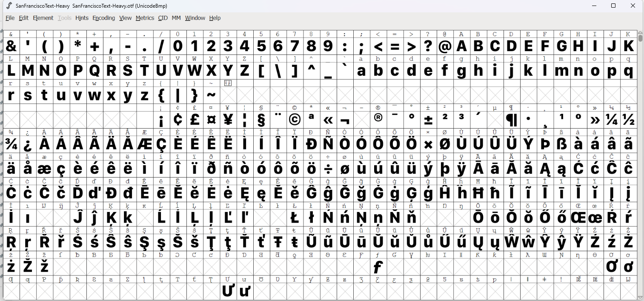
Task: Select the digit 9 glyph cell
Action: pyautogui.click(x=328, y=46)
